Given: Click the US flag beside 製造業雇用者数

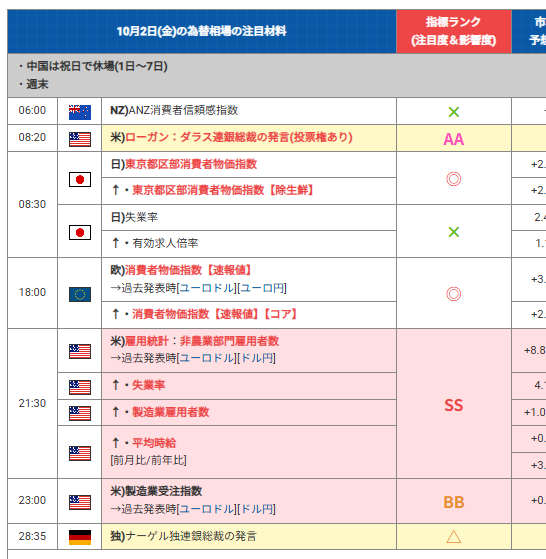Looking at the screenshot, I should pyautogui.click(x=79, y=414).
